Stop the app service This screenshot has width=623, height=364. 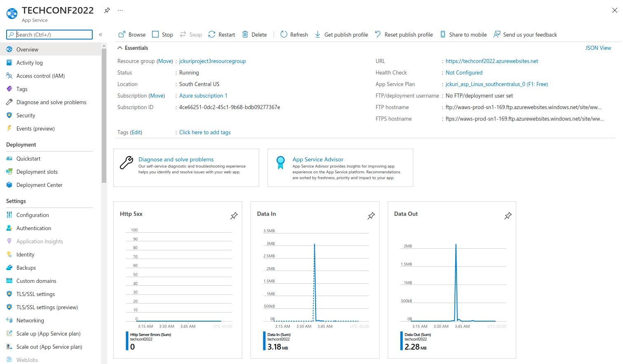(x=162, y=35)
